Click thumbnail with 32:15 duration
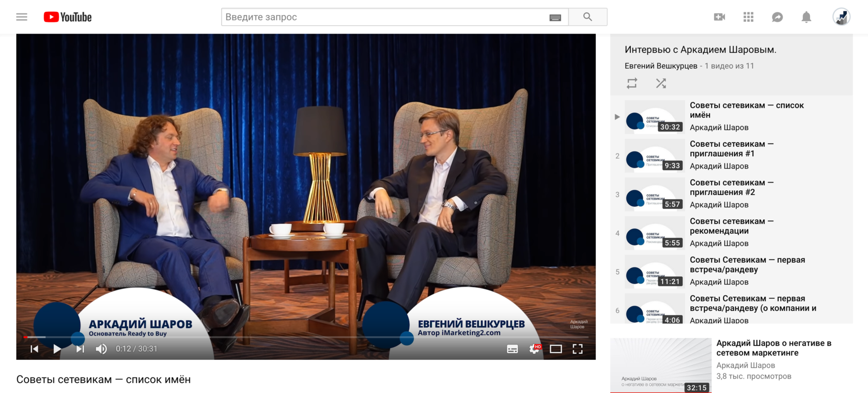 click(661, 366)
